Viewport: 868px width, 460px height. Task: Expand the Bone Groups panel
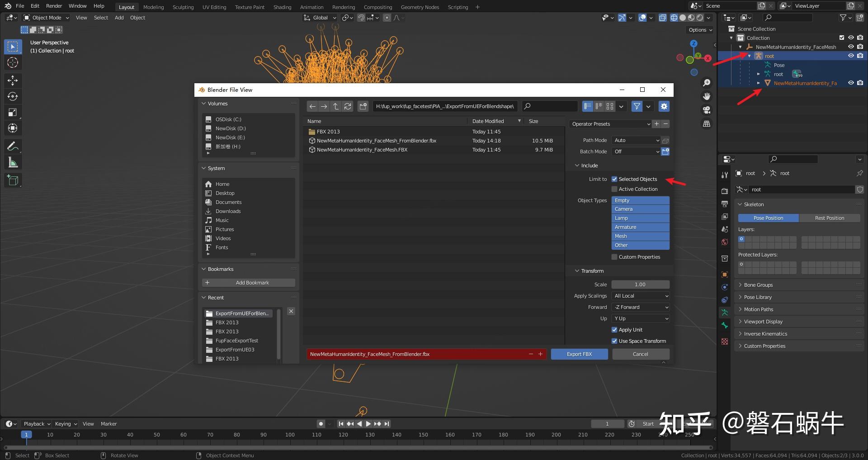758,285
